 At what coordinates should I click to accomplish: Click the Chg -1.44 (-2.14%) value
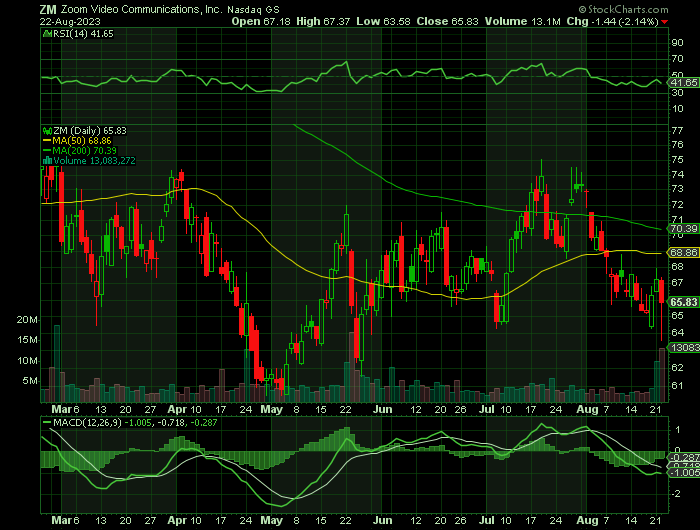[612, 21]
